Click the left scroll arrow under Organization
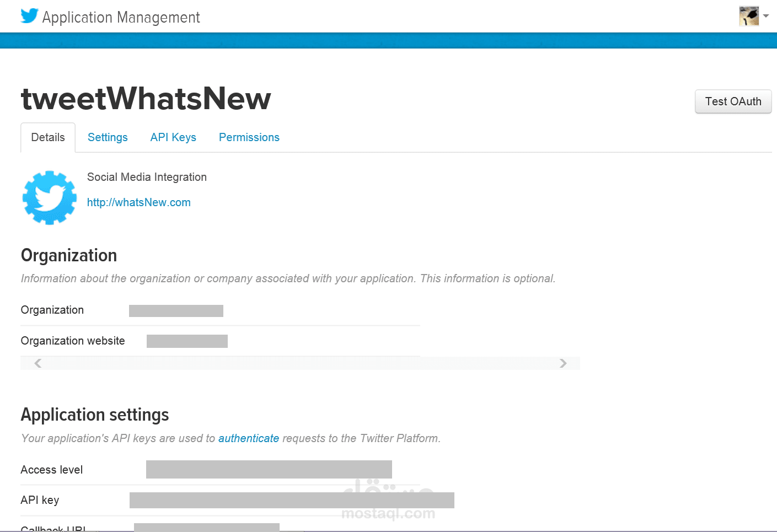 [38, 363]
